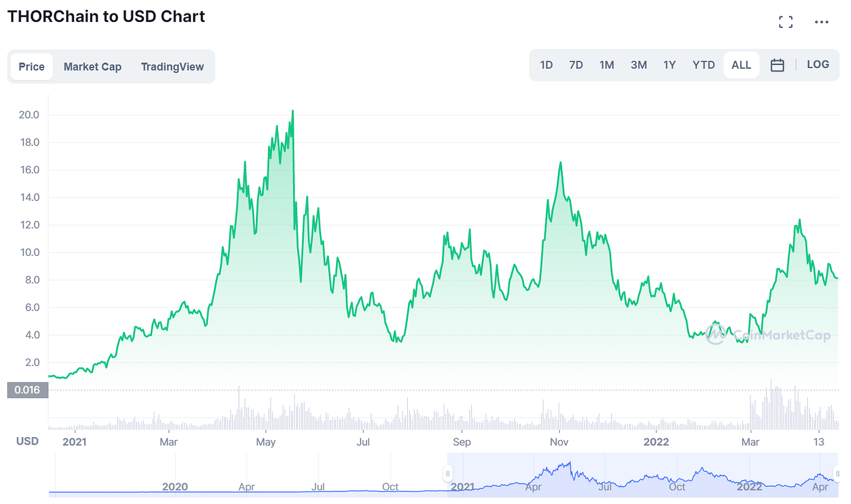The height and width of the screenshot is (504, 851).
Task: Select the 1M time range
Action: [x=607, y=65]
